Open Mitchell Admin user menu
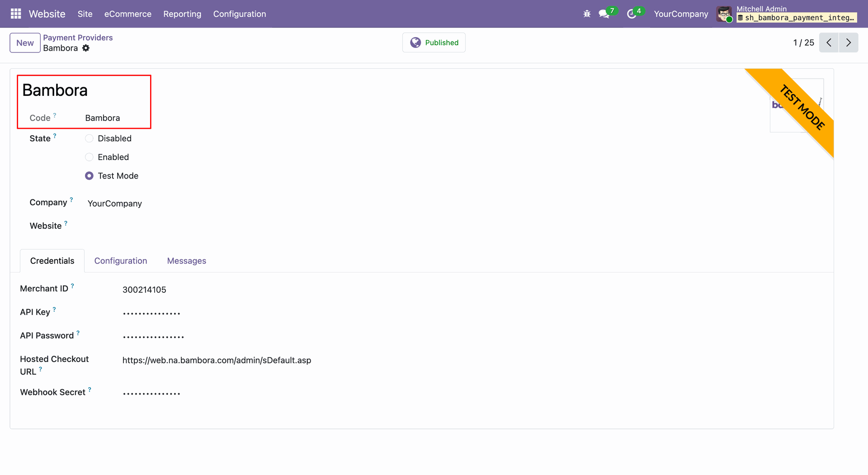Viewport: 868px width, 475px height. click(x=787, y=14)
